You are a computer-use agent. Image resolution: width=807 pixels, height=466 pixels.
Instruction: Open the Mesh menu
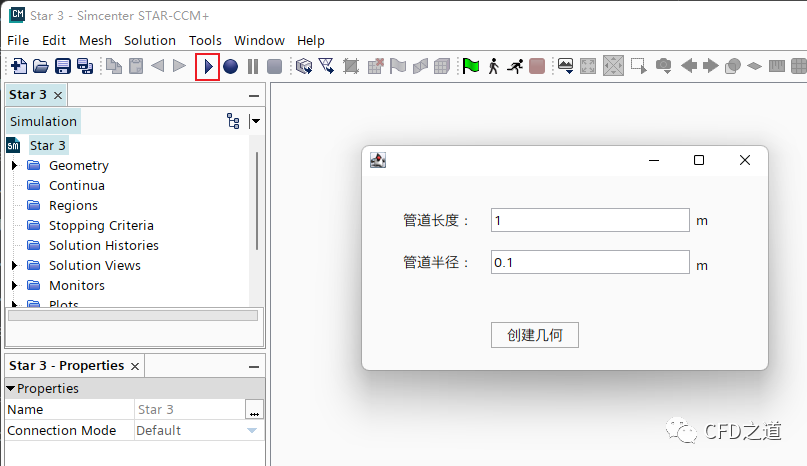(95, 40)
